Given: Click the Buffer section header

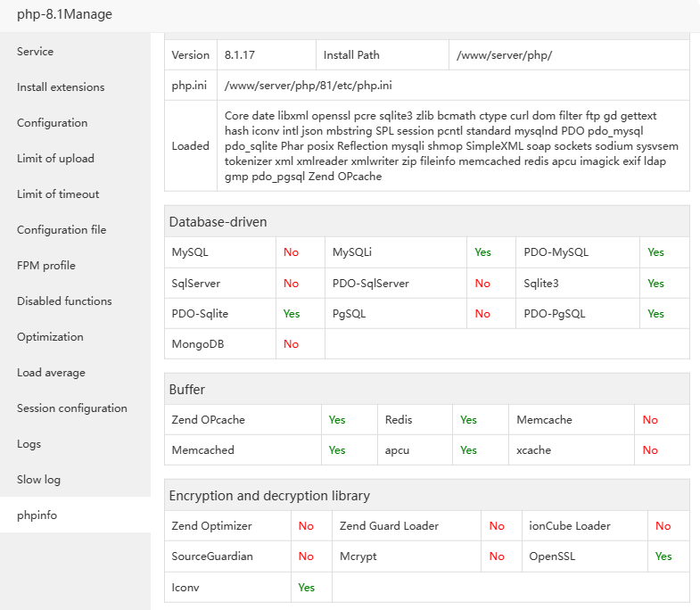Looking at the screenshot, I should tap(188, 390).
